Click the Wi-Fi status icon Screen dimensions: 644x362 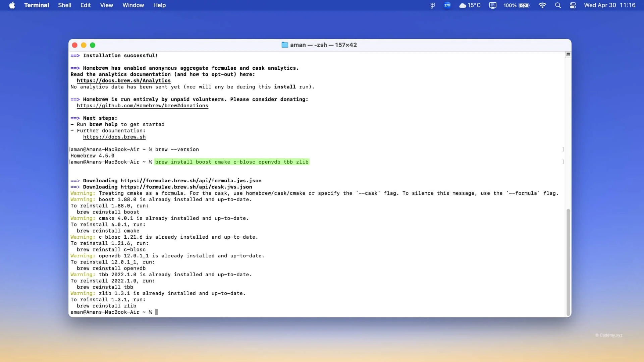pos(542,5)
